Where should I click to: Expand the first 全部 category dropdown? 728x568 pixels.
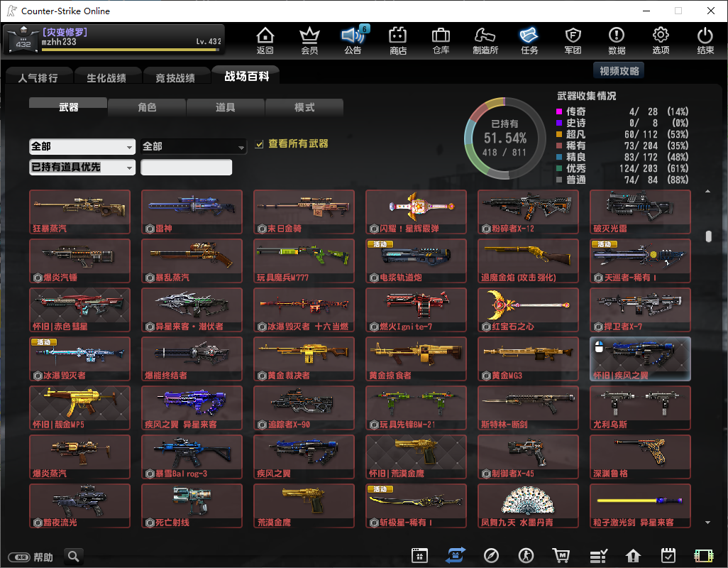point(82,146)
